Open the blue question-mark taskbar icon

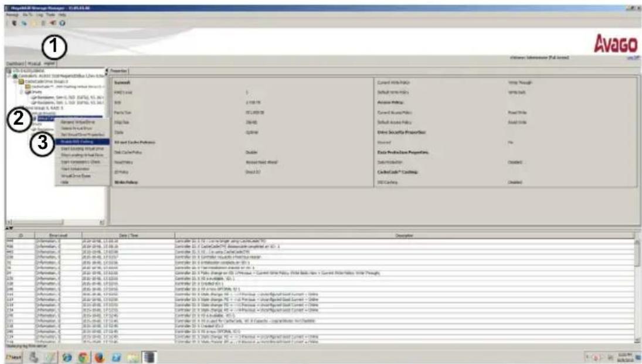(x=116, y=358)
